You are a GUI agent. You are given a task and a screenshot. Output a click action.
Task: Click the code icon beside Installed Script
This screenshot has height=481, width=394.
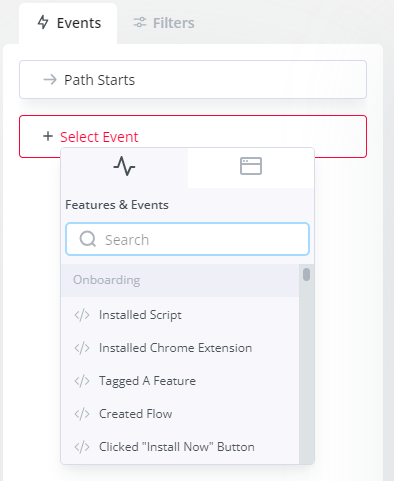(82, 315)
